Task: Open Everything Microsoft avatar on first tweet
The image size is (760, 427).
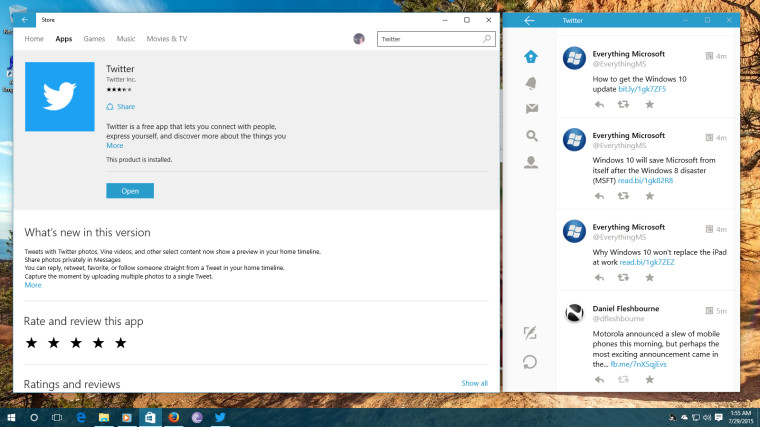Action: click(x=574, y=58)
